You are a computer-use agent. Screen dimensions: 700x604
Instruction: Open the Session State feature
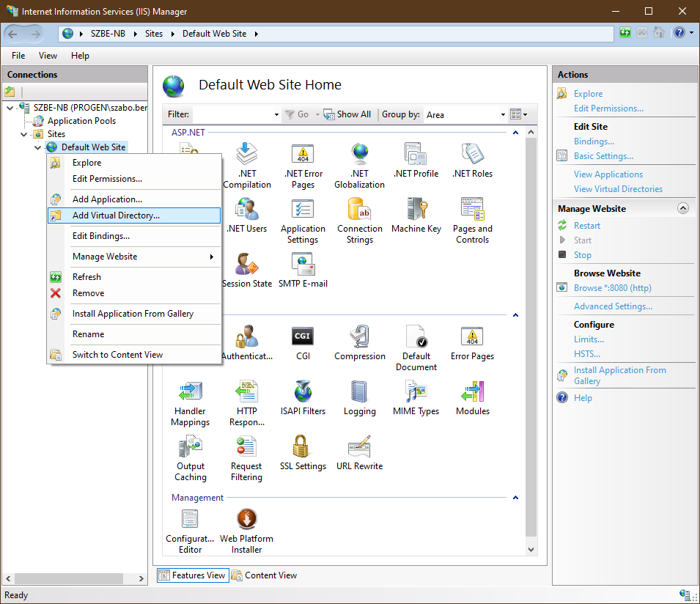coord(247,270)
